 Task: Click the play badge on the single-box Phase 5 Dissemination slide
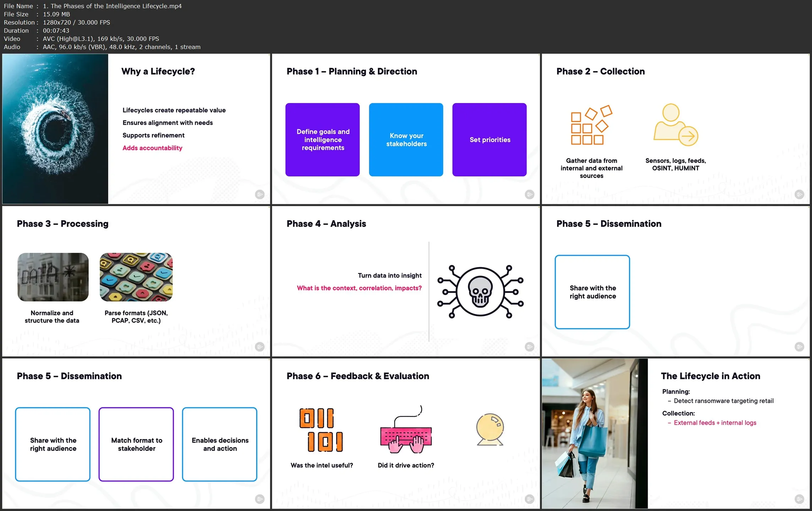tap(799, 347)
